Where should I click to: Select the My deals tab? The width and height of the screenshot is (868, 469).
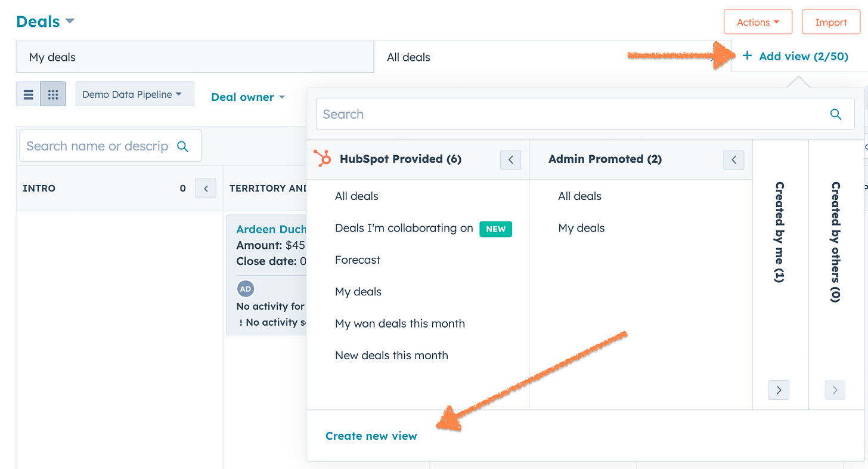coord(195,57)
